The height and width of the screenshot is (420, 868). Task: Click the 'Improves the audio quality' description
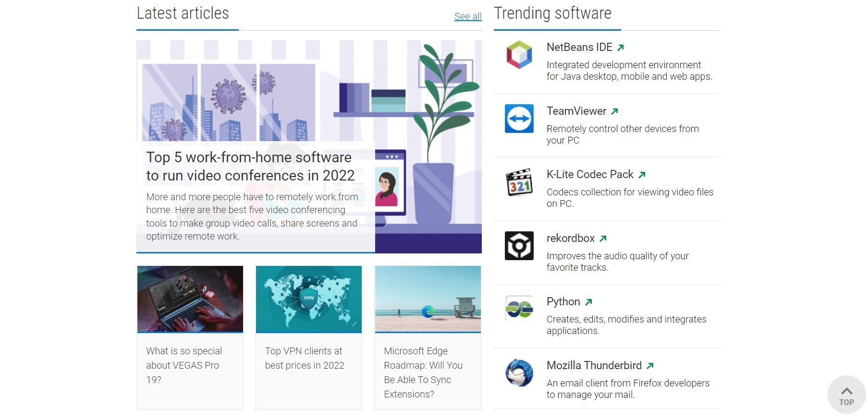618,262
